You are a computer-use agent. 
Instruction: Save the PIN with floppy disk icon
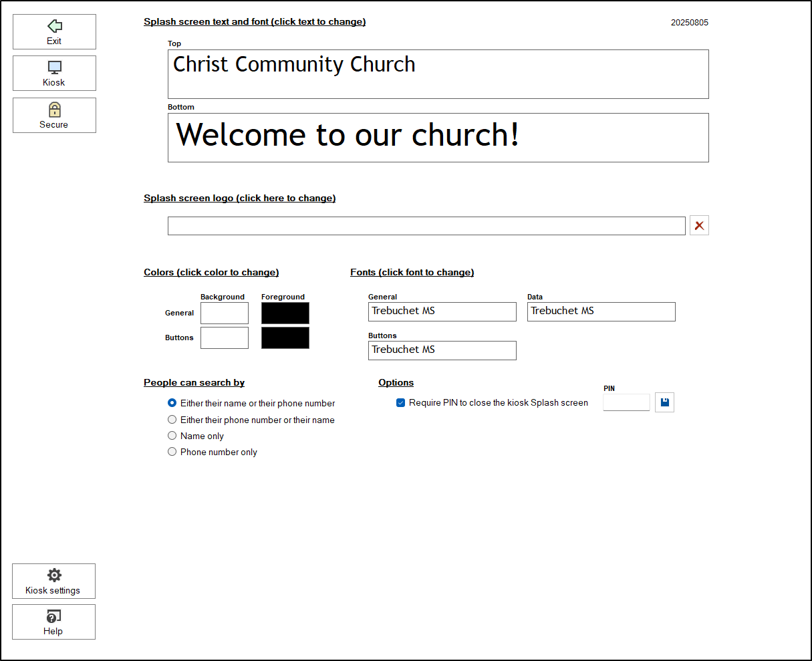(x=664, y=402)
